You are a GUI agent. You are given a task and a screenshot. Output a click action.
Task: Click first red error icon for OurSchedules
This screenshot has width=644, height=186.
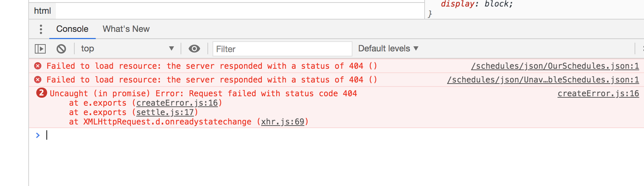tap(38, 66)
